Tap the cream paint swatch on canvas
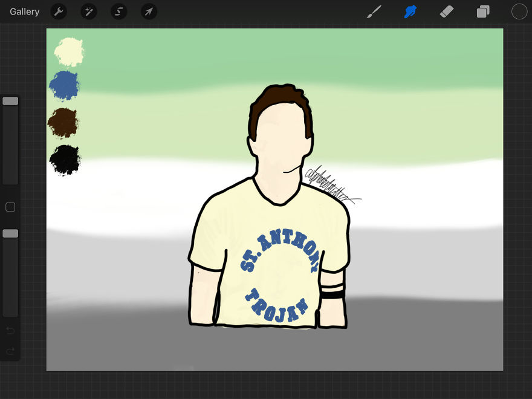 [x=66, y=51]
